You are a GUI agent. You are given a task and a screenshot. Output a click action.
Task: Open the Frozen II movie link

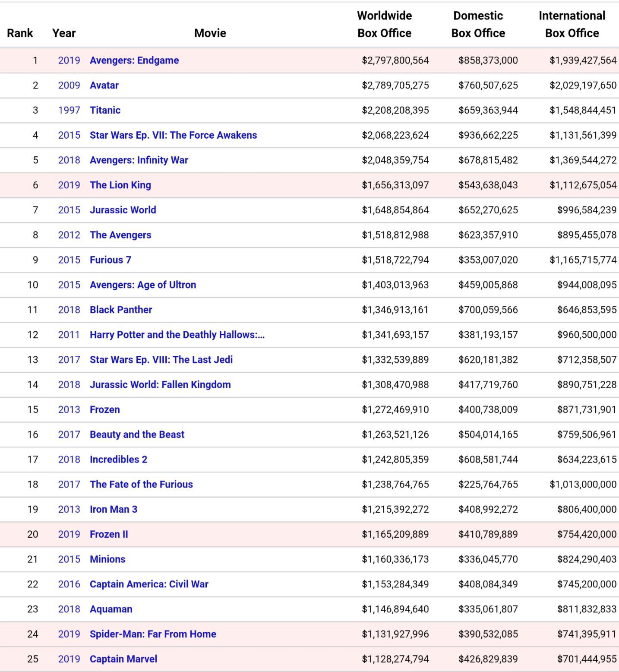point(109,534)
